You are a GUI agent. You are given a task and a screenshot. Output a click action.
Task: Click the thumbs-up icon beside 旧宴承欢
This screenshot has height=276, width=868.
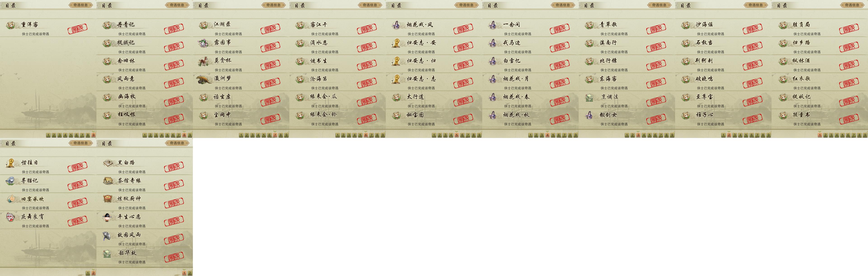click(11, 199)
